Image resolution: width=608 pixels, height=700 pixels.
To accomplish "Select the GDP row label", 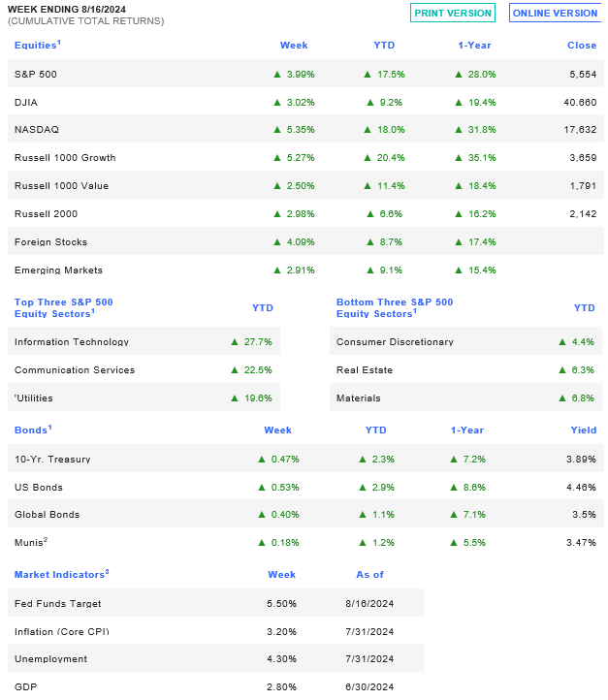I will tap(25, 687).
